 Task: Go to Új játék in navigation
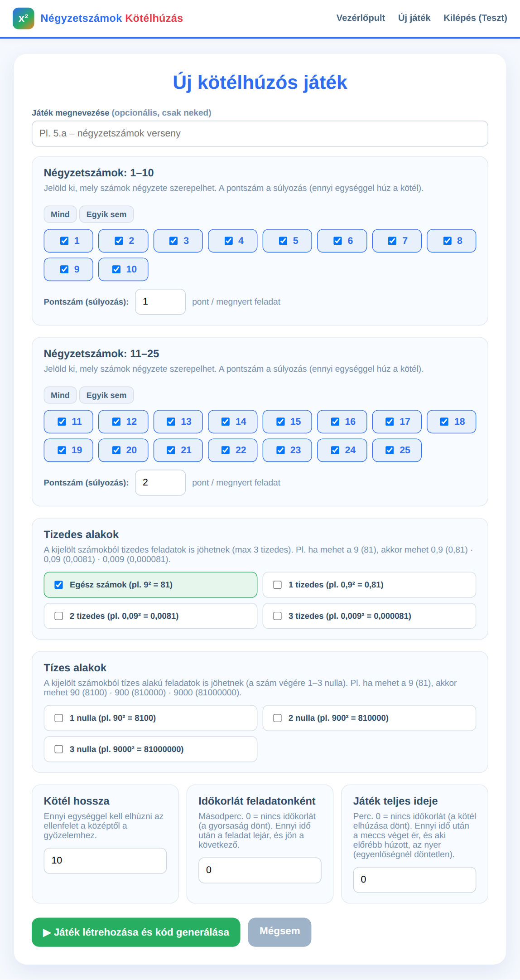coord(414,18)
